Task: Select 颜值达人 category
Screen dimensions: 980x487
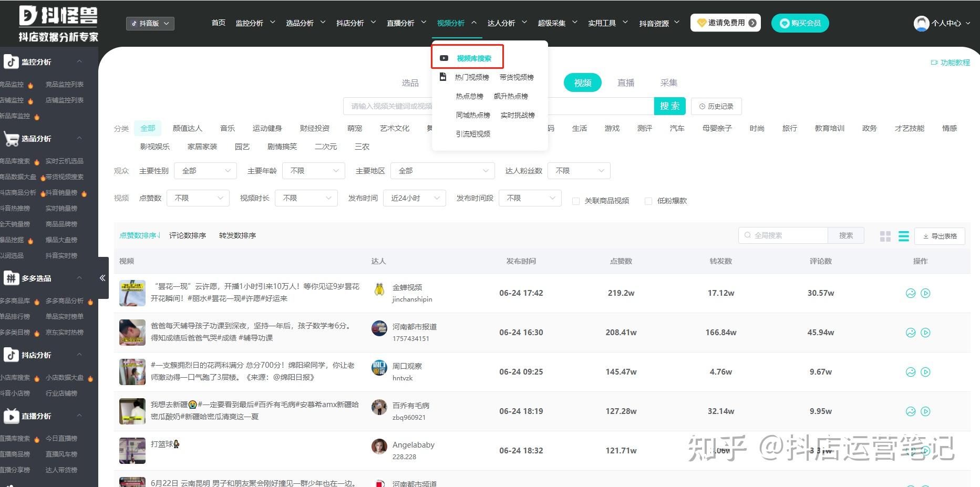Action: tap(188, 128)
